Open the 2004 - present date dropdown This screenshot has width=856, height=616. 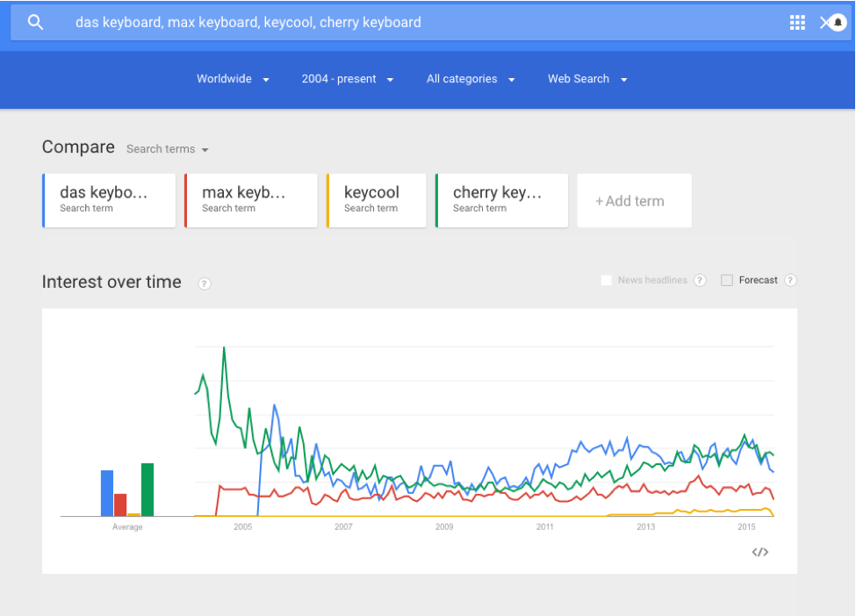(x=348, y=79)
